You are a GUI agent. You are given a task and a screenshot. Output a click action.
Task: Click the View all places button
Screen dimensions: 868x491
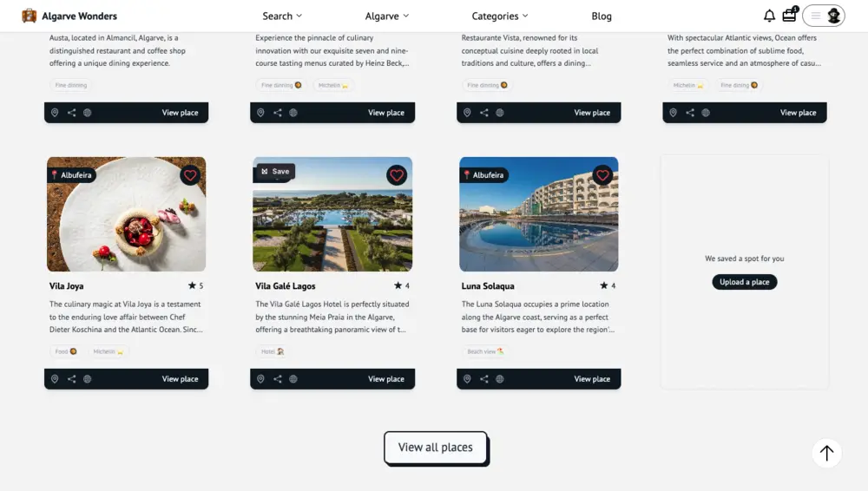point(436,448)
